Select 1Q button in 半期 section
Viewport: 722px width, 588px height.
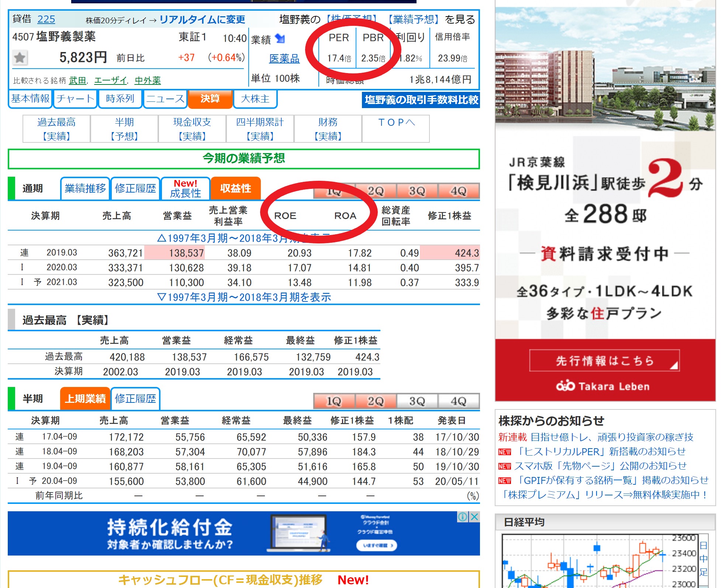334,401
